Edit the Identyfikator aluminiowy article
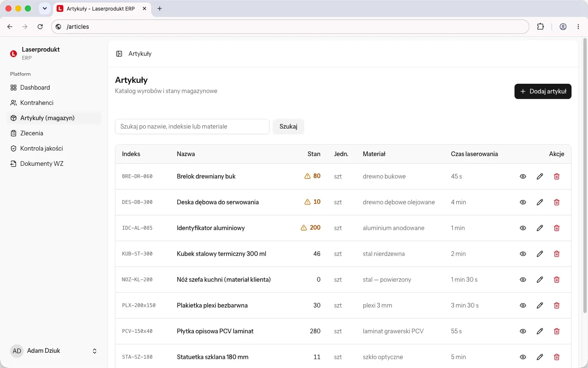 [x=540, y=228]
